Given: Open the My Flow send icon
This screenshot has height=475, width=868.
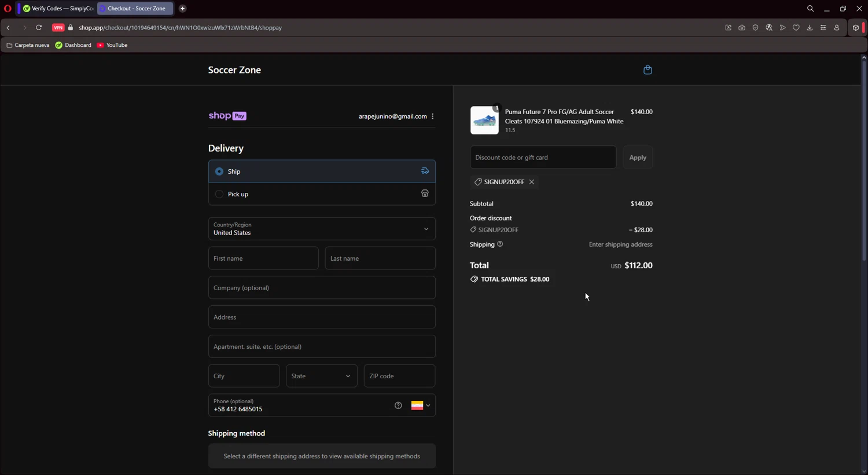Looking at the screenshot, I should click(x=782, y=28).
